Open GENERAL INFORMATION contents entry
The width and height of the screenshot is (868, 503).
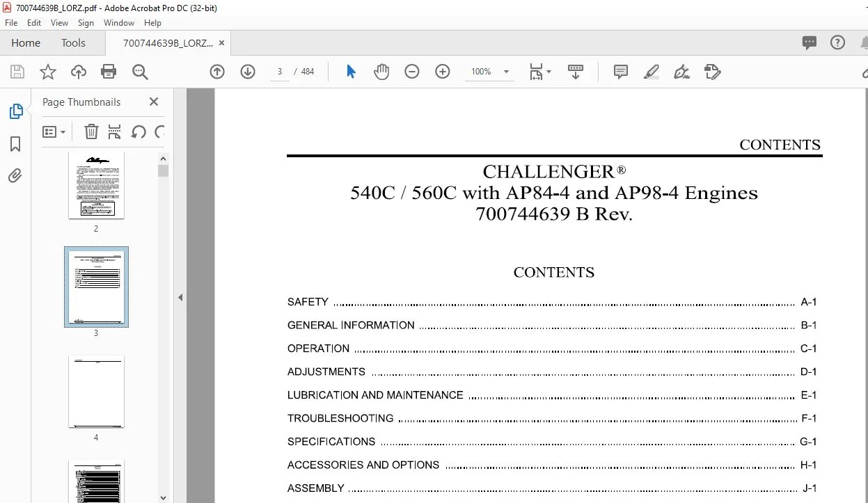(x=551, y=325)
